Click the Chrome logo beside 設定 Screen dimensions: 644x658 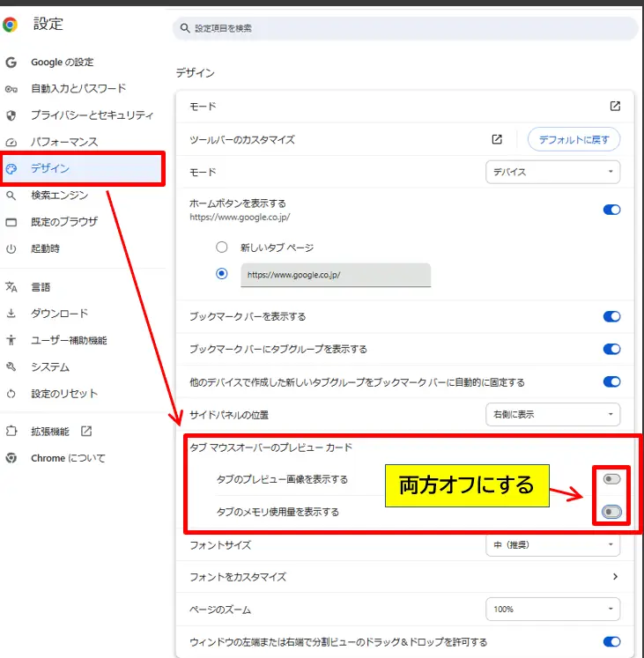[10, 25]
